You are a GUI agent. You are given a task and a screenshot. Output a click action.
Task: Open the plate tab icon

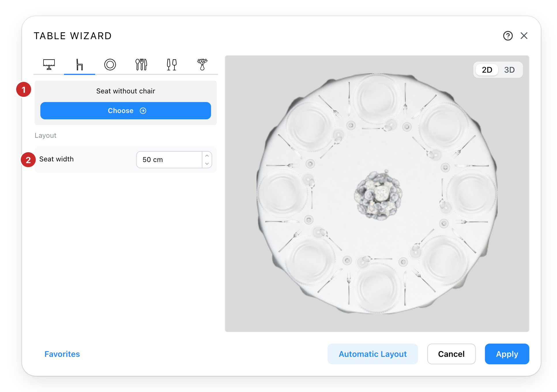coord(110,65)
